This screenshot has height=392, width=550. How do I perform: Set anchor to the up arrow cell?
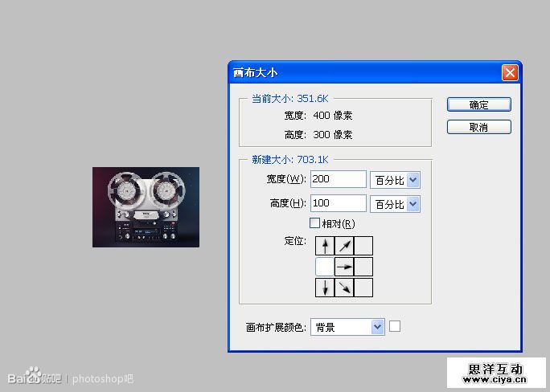point(325,246)
